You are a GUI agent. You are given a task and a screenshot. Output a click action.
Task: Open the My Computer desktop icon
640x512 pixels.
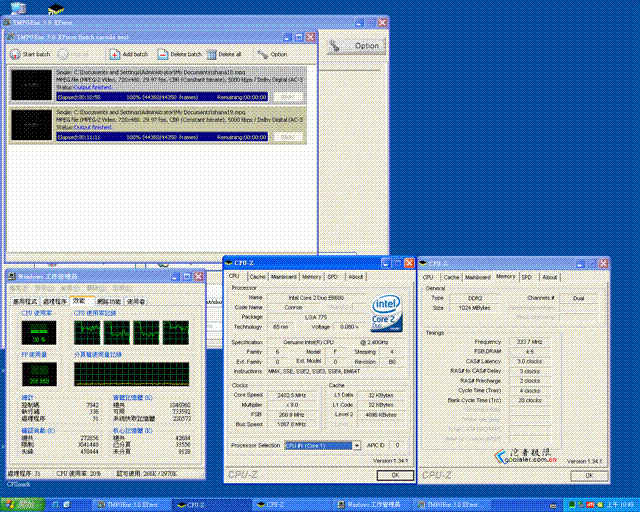pyautogui.click(x=18, y=8)
